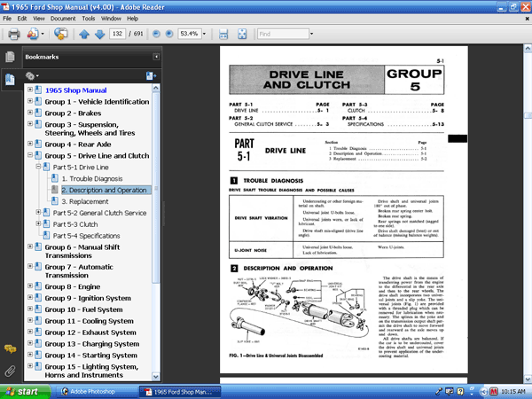Click the red M system tray icon
The height and width of the screenshot is (399, 532).
494,392
